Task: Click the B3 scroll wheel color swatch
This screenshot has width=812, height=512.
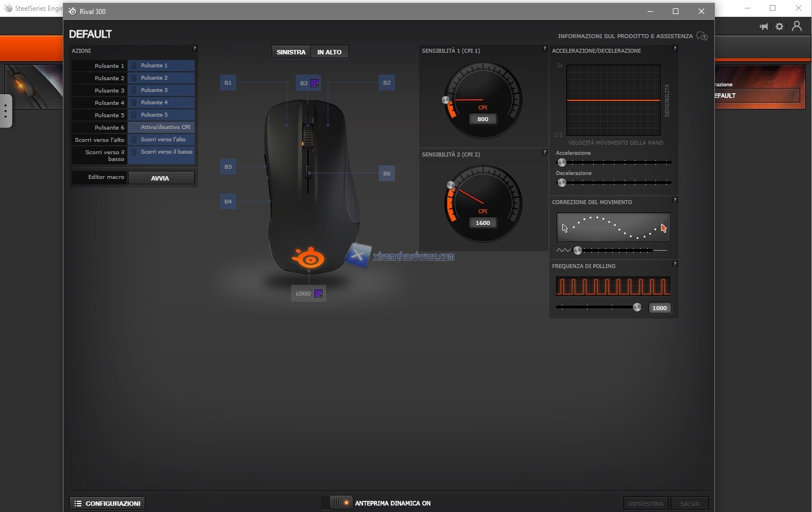Action: point(314,84)
